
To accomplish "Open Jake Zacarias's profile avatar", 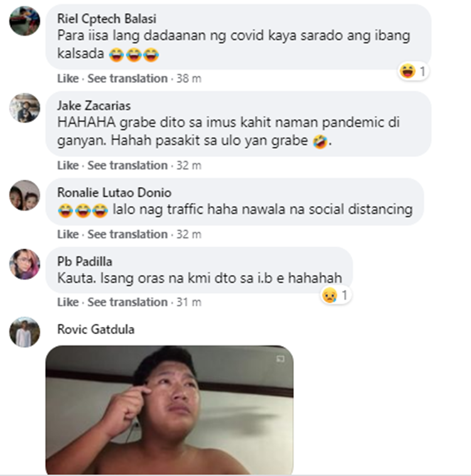I will (24, 108).
